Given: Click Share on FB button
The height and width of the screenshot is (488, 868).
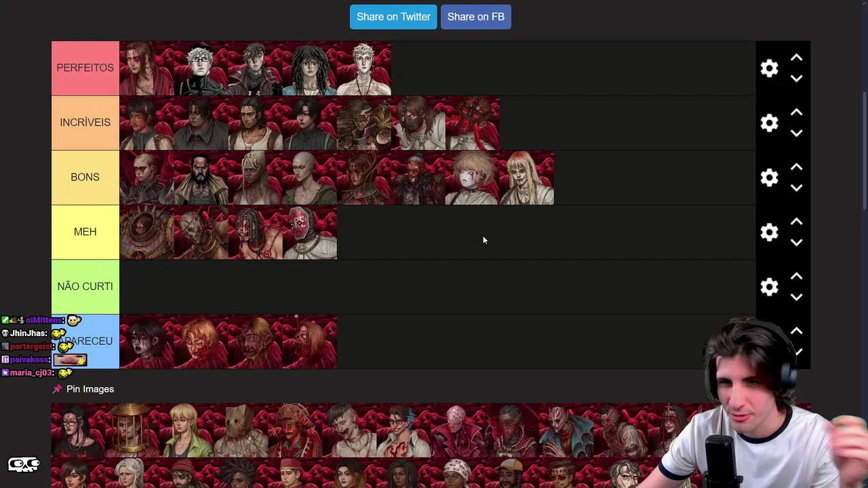Looking at the screenshot, I should point(476,17).
